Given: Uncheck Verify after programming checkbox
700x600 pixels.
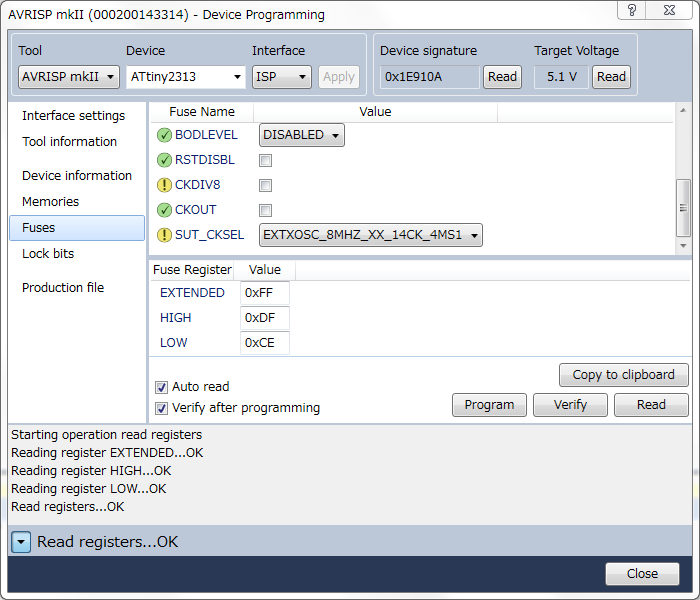Looking at the screenshot, I should (161, 408).
